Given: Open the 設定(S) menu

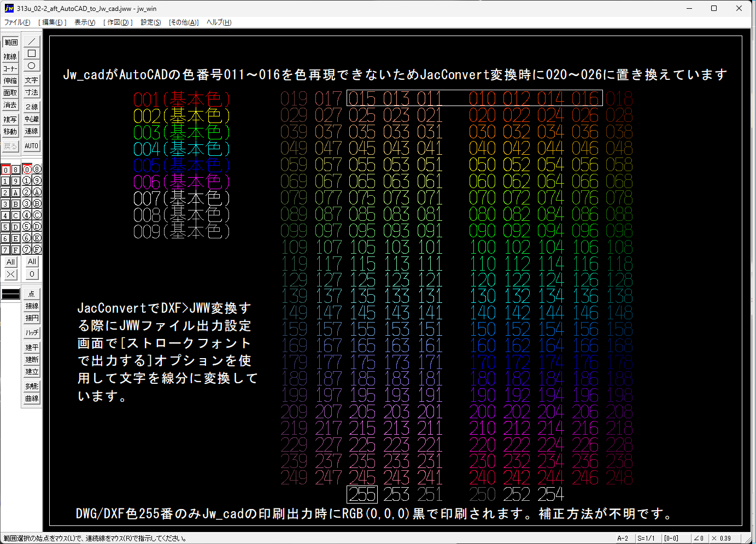Looking at the screenshot, I should pos(150,22).
